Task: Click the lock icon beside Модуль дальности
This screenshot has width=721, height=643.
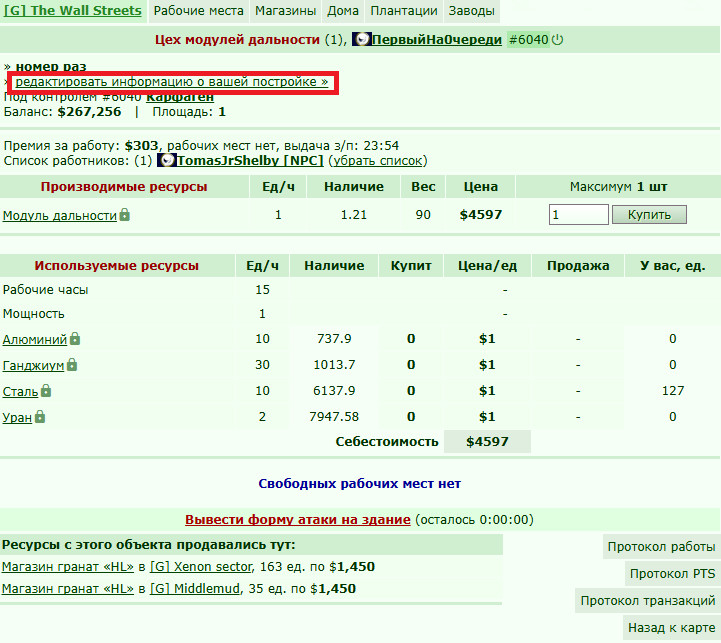Action: 125,214
